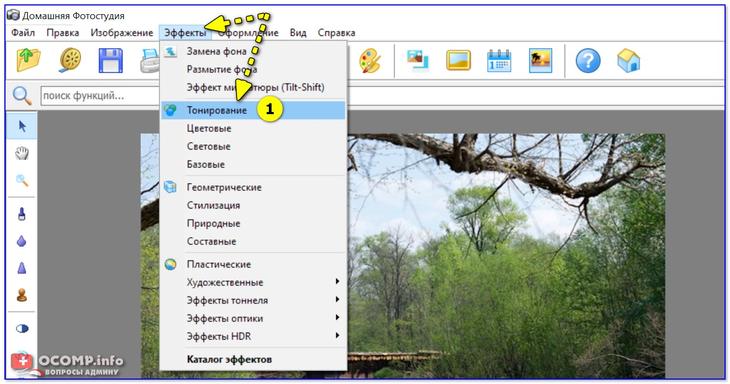Click the blue floppy disk save icon
Screen dimensions: 730x384
click(111, 61)
